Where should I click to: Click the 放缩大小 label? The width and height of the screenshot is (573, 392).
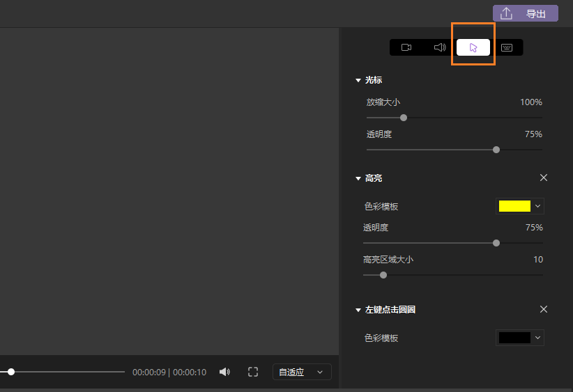click(x=383, y=102)
